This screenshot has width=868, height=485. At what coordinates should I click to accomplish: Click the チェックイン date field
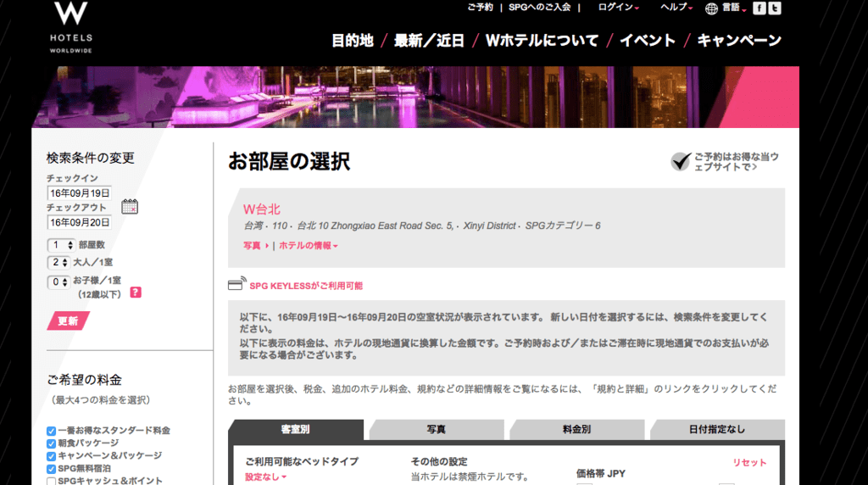coord(79,193)
